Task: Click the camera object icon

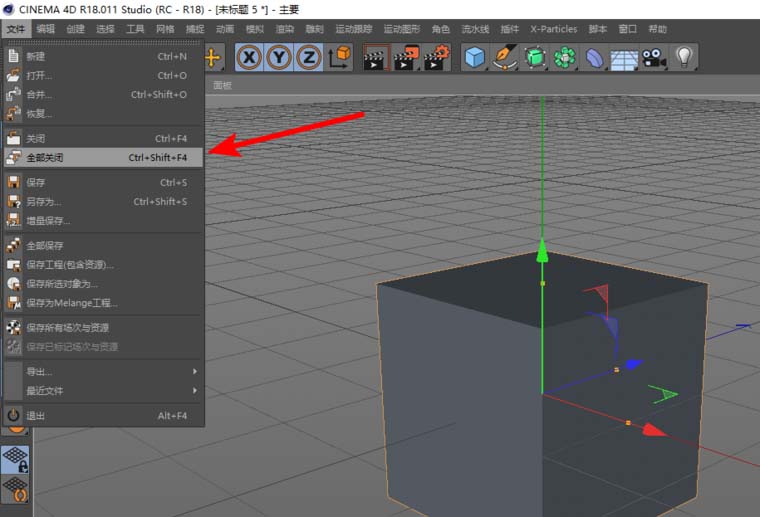Action: click(x=654, y=57)
